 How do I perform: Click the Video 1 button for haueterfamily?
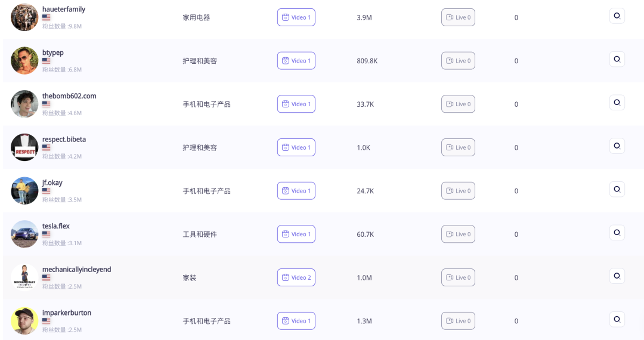296,17
